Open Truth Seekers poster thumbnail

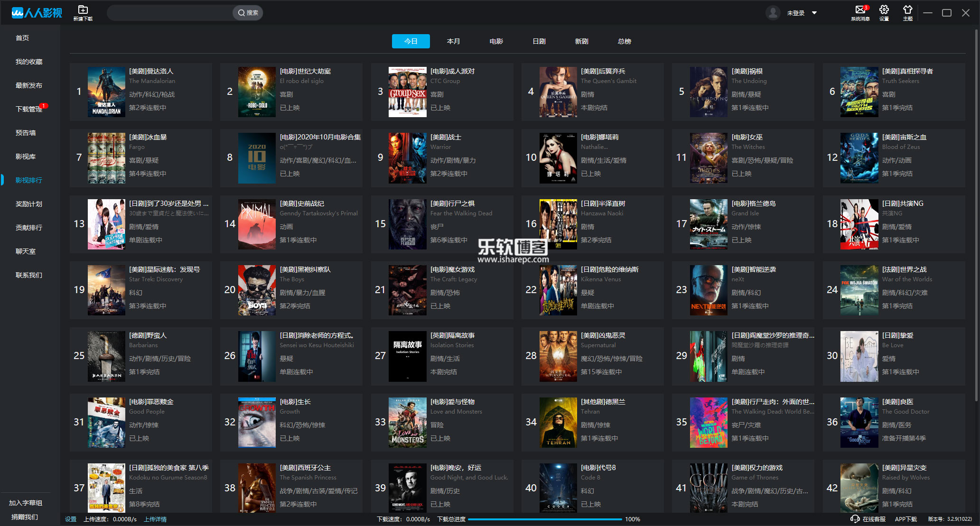click(859, 92)
